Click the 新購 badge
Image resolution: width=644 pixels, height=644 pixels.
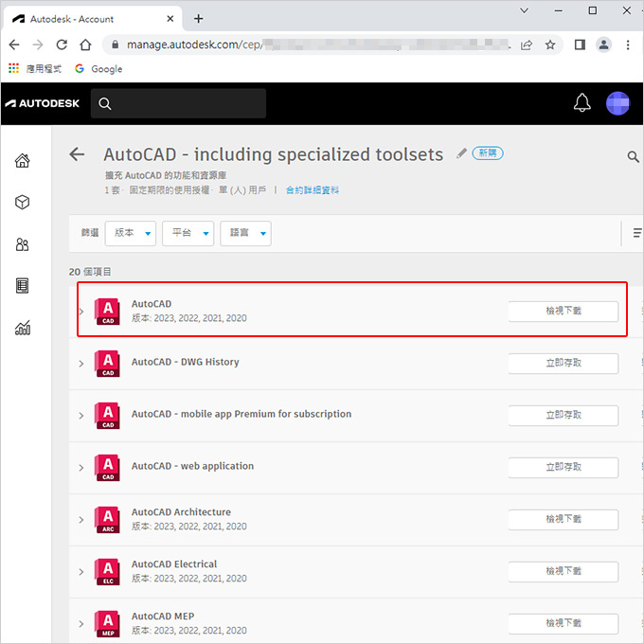pos(487,153)
